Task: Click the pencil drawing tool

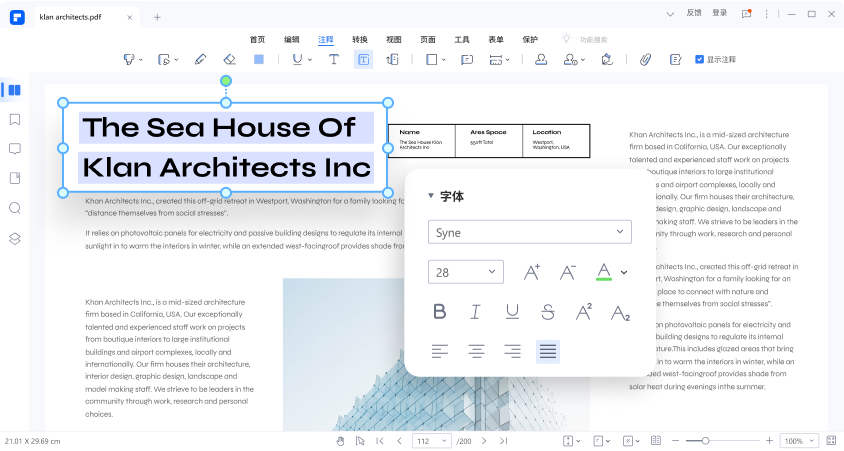Action: [200, 60]
